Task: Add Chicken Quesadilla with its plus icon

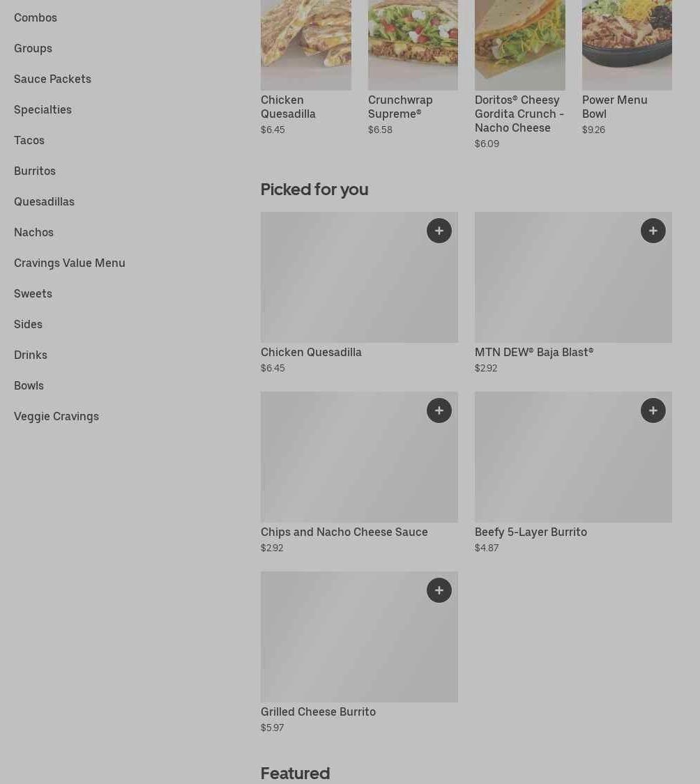Action: 439,231
